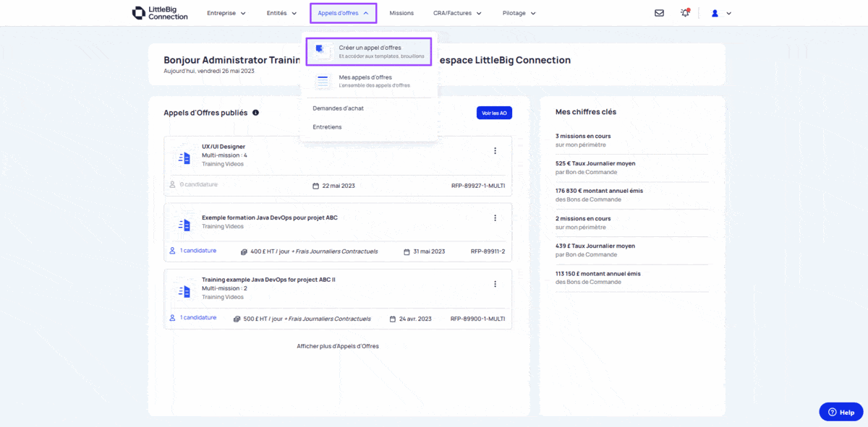Image resolution: width=868 pixels, height=427 pixels.
Task: Click the info icon beside Appels d'Offres publiés
Action: coord(255,113)
